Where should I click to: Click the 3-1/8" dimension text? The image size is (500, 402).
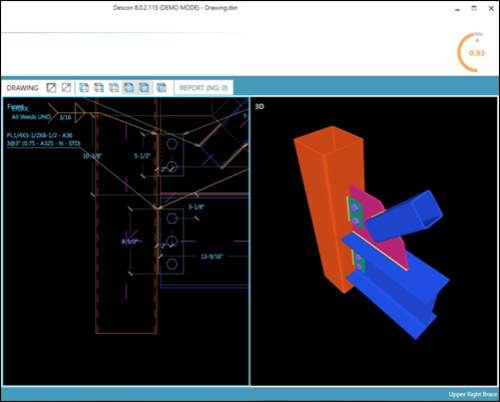pyautogui.click(x=196, y=207)
